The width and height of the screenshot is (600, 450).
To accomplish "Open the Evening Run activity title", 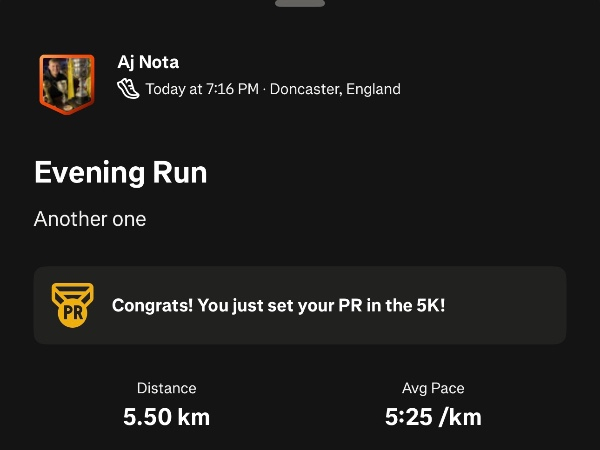I will click(120, 172).
